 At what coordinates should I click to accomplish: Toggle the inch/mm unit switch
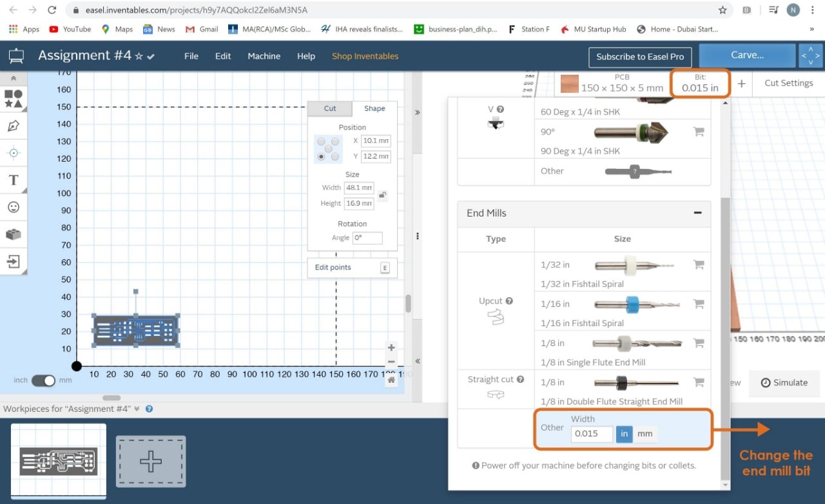pos(43,380)
